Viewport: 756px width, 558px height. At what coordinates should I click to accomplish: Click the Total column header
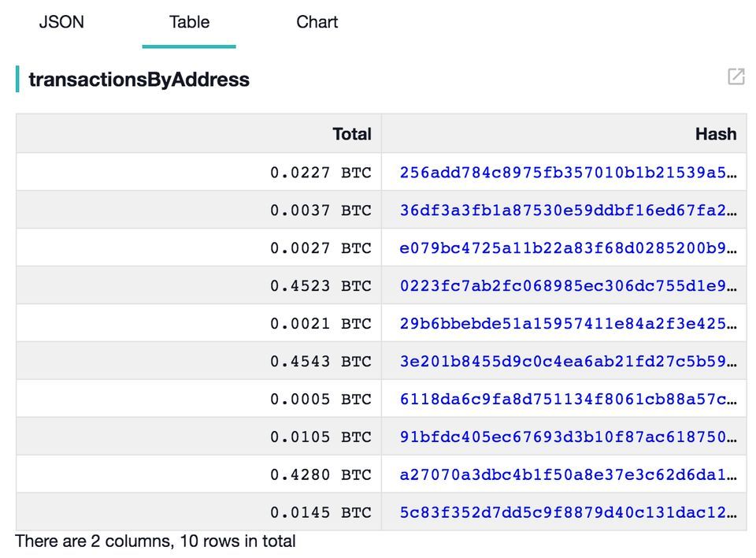click(351, 134)
